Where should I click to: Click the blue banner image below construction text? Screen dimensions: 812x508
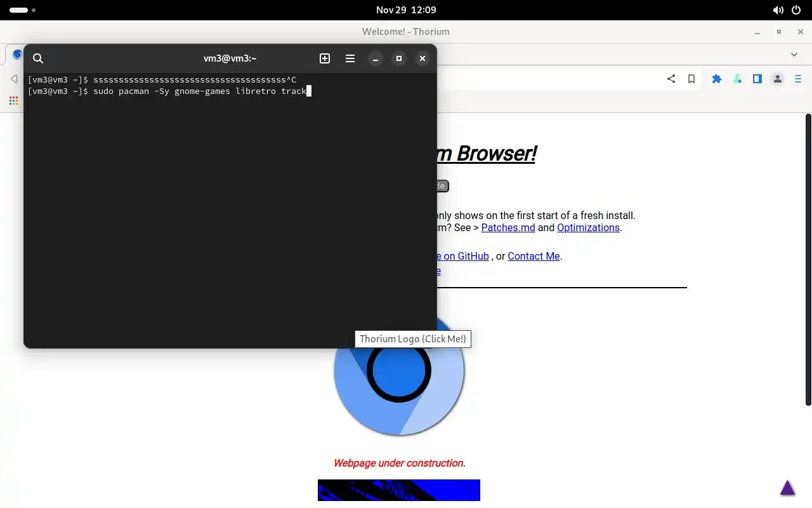pos(399,490)
